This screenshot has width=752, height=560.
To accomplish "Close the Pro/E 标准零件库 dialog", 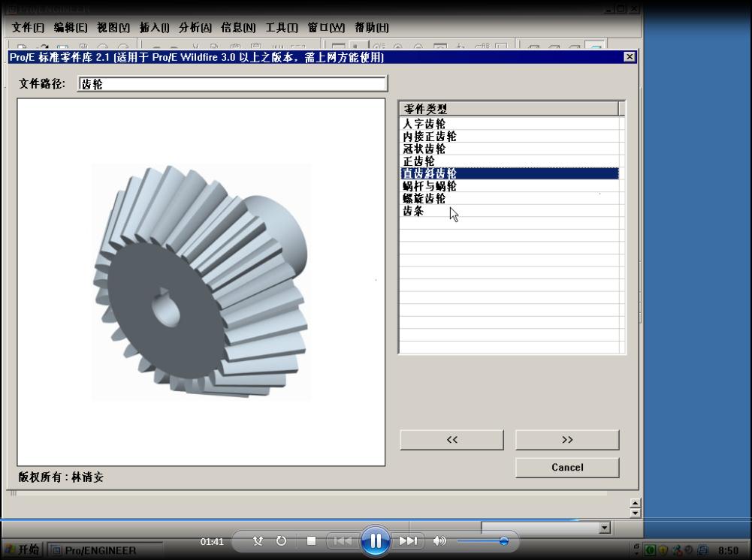I will (x=630, y=57).
